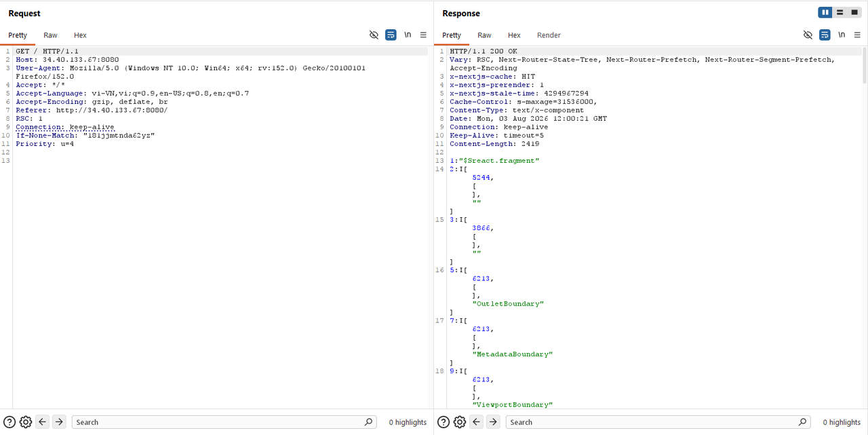This screenshot has width=868, height=435.
Task: Click the "MetadataBoundary" string
Action: point(513,354)
